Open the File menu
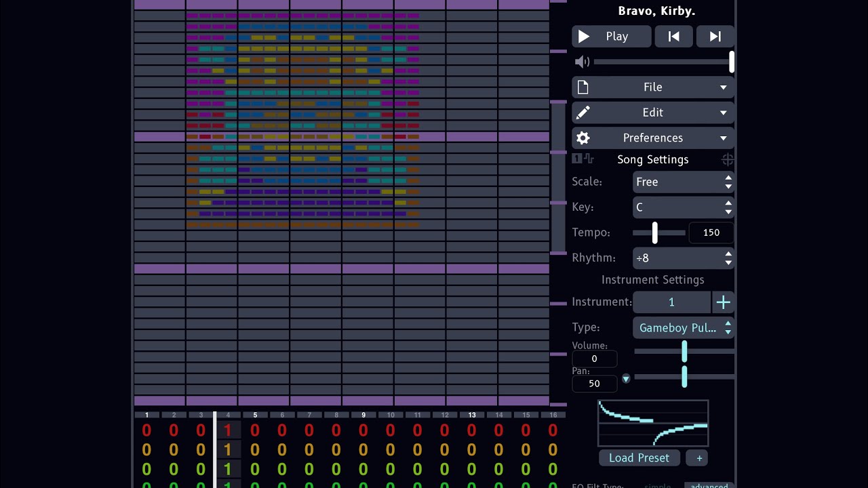Screen dimensions: 868x488 tap(653, 87)
